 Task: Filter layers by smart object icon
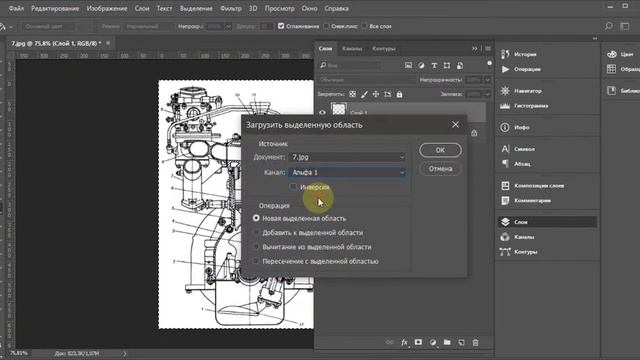(460, 65)
